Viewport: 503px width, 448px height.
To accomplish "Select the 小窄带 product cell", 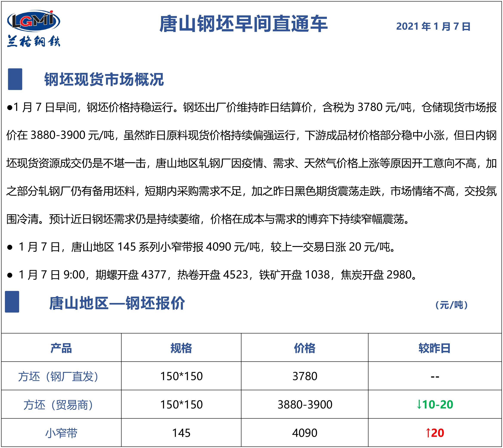I will [x=61, y=433].
